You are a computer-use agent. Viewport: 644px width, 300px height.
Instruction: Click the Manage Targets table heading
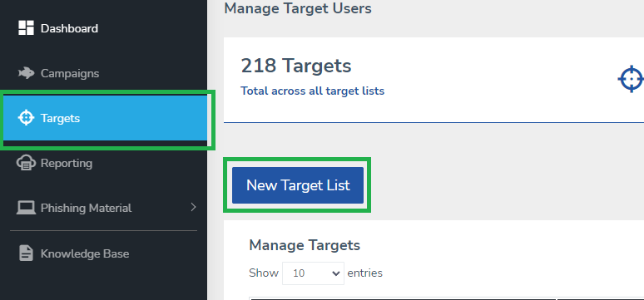click(x=305, y=245)
